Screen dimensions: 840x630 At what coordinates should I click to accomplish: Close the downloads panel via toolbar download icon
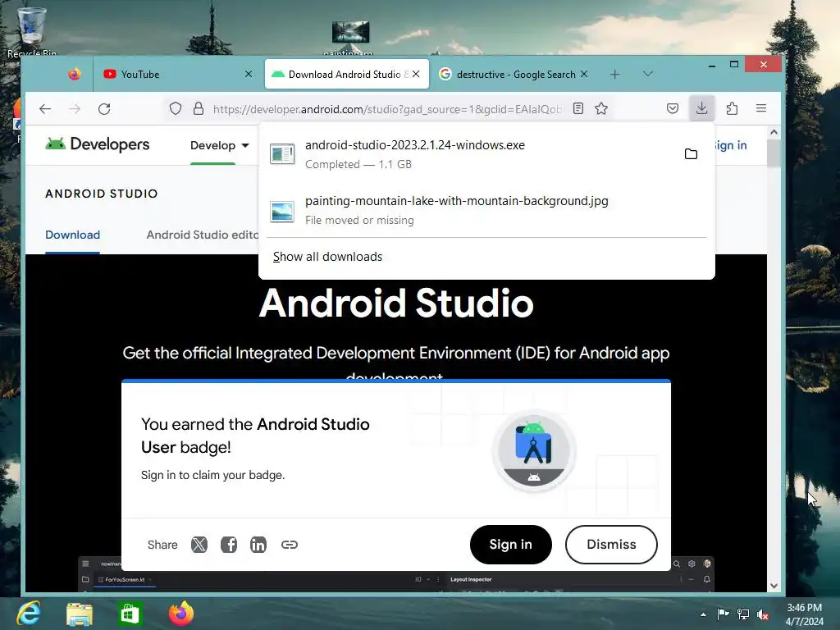pyautogui.click(x=702, y=109)
